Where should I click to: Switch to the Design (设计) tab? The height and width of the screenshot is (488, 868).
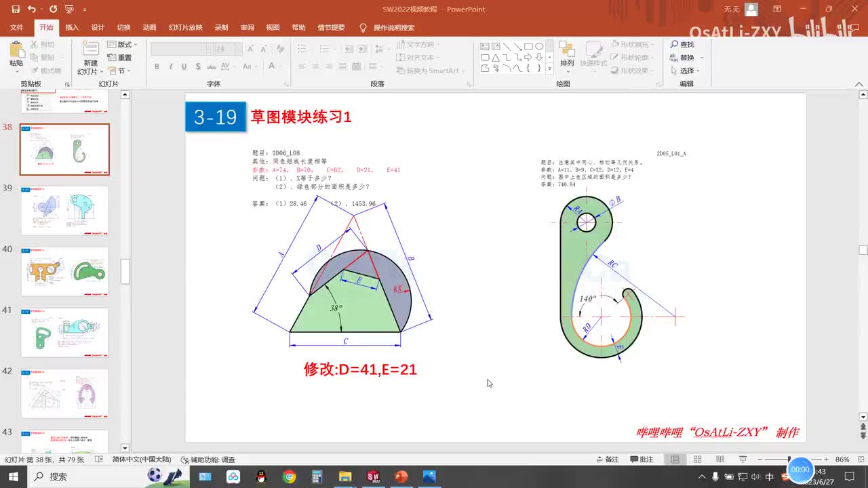click(98, 28)
